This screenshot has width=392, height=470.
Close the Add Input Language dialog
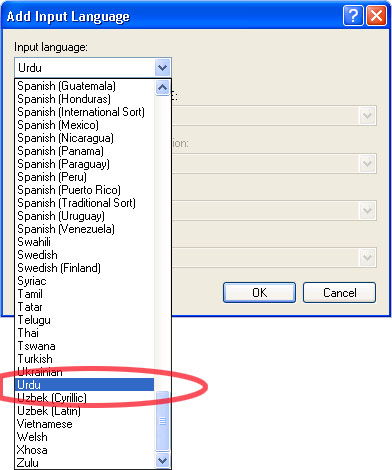(377, 15)
